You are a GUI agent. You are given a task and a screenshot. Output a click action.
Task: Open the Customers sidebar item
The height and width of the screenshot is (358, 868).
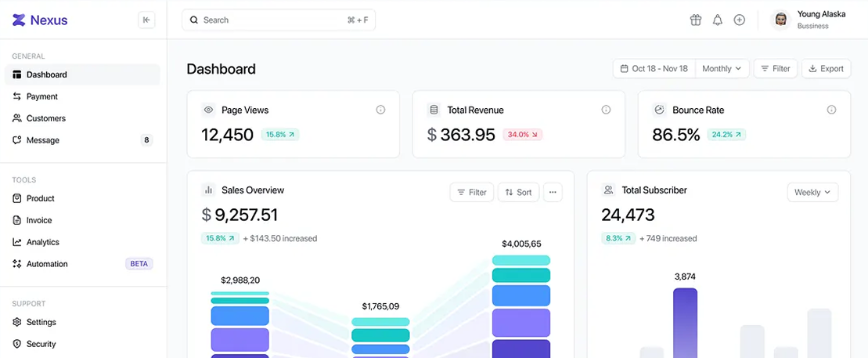[45, 118]
